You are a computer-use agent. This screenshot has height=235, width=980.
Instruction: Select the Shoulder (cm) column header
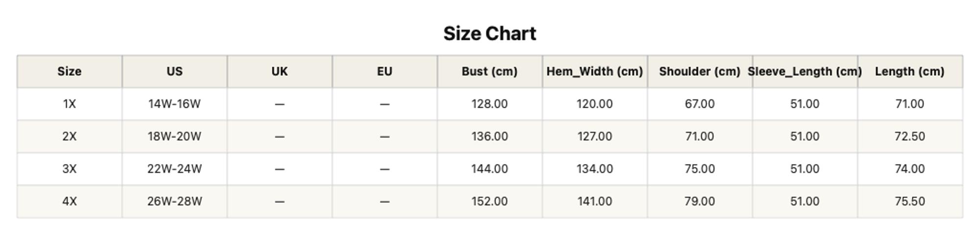pos(700,71)
